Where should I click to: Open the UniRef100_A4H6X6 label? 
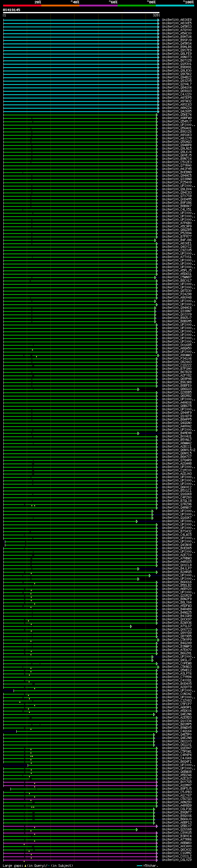click(177, 403)
